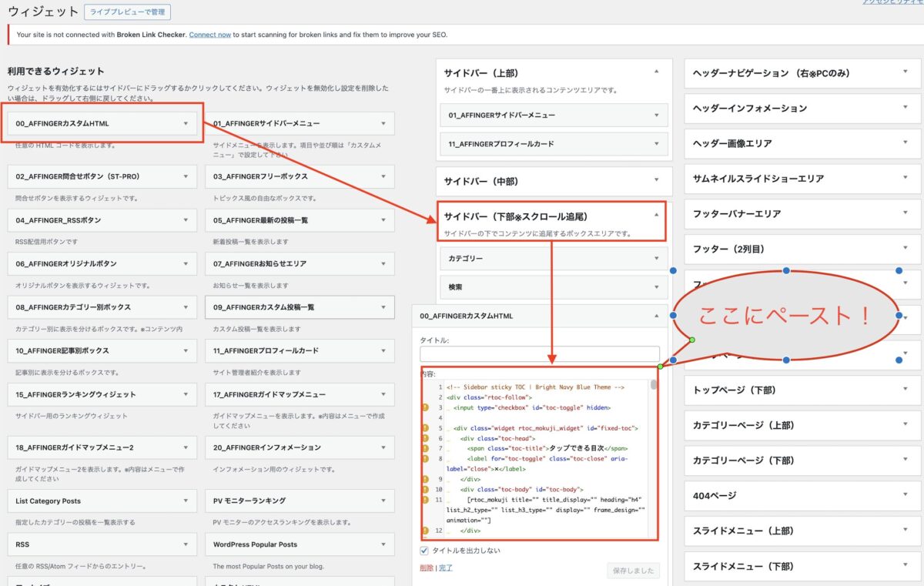Open the warning icon on code line 9
This screenshot has height=586, width=924.
tap(424, 478)
